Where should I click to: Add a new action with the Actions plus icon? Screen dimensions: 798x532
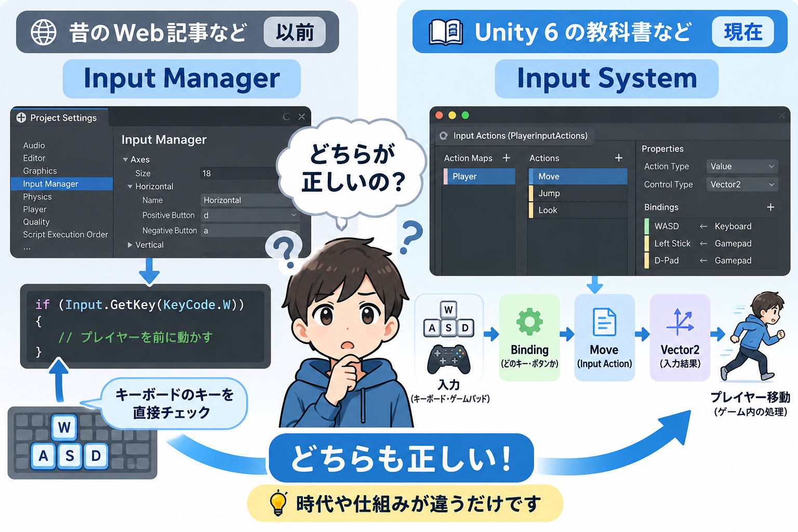(618, 158)
